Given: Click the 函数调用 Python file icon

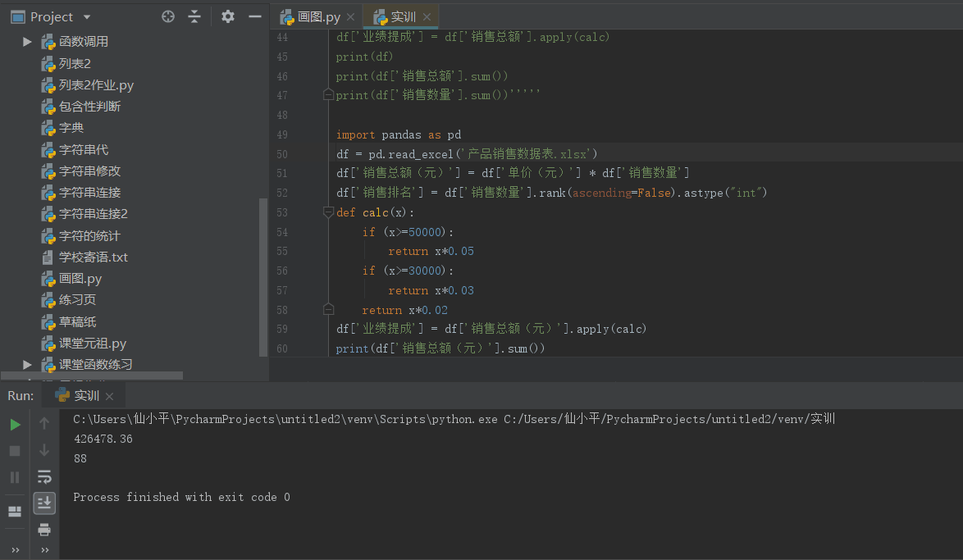Looking at the screenshot, I should 48,42.
